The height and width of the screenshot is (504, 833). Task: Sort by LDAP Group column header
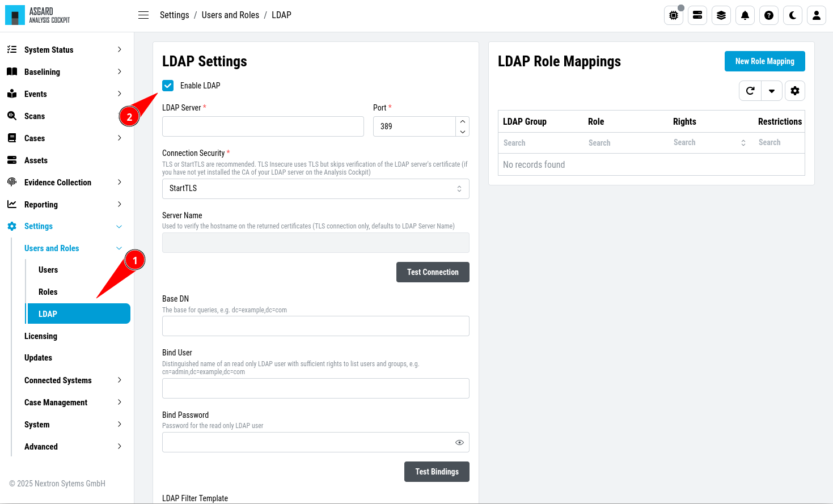525,122
